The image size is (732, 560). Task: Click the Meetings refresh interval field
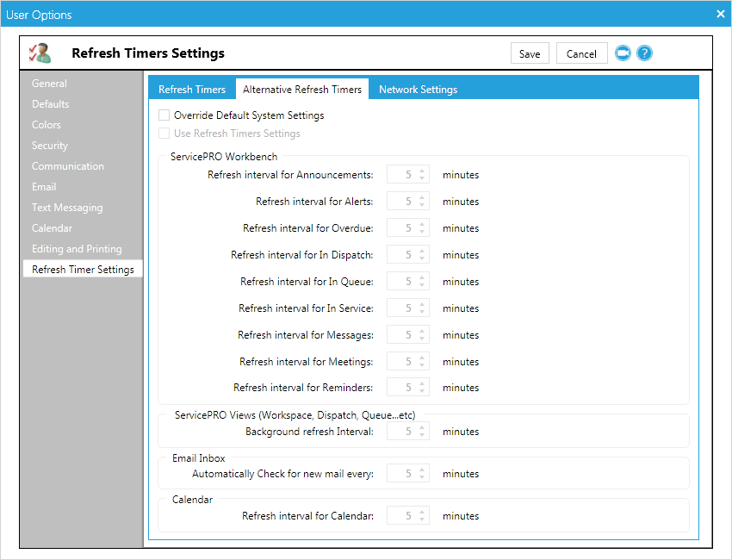click(x=407, y=362)
